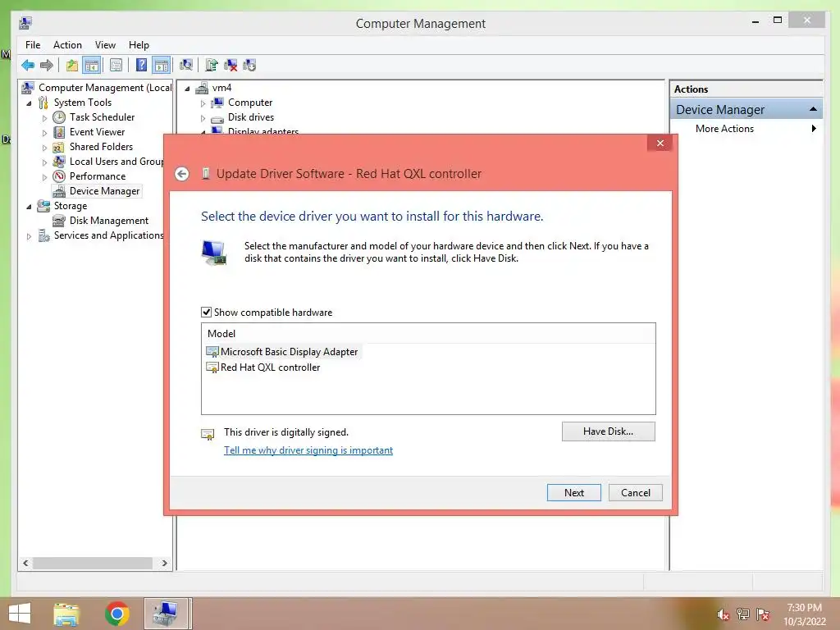
Task: Expand Services and Applications node
Action: [x=29, y=235]
